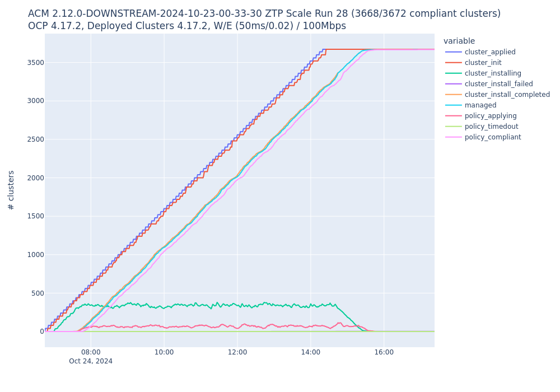
Task: Click the 08:00 x-axis tick label
Action: 91,352
